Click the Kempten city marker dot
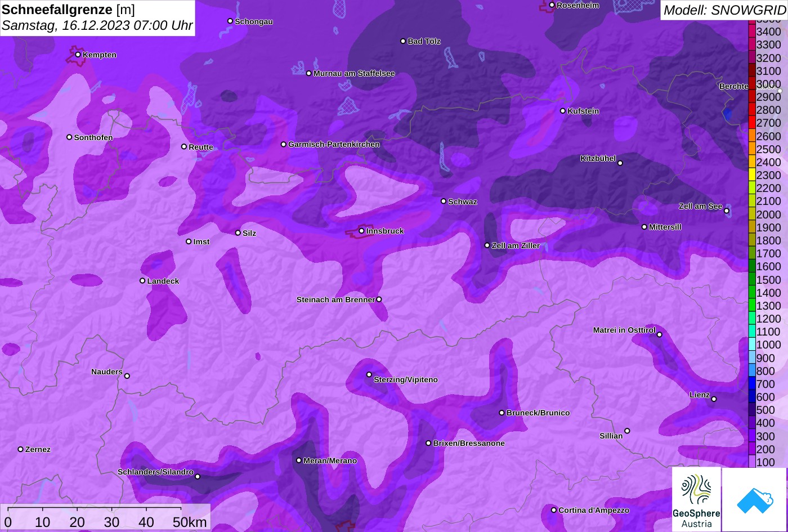Image resolution: width=788 pixels, height=532 pixels. click(x=78, y=55)
